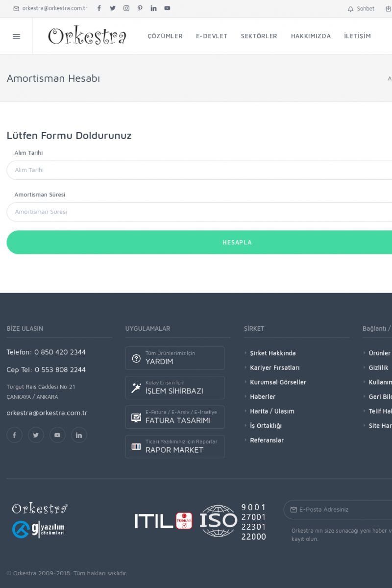Viewport: 392px width, 588px height.
Task: Expand the SEKTÖRLER menu
Action: 259,36
